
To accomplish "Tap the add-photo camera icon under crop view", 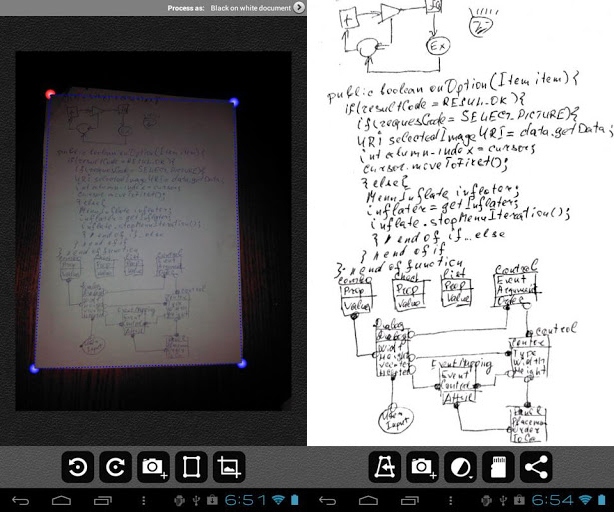I will 152,466.
